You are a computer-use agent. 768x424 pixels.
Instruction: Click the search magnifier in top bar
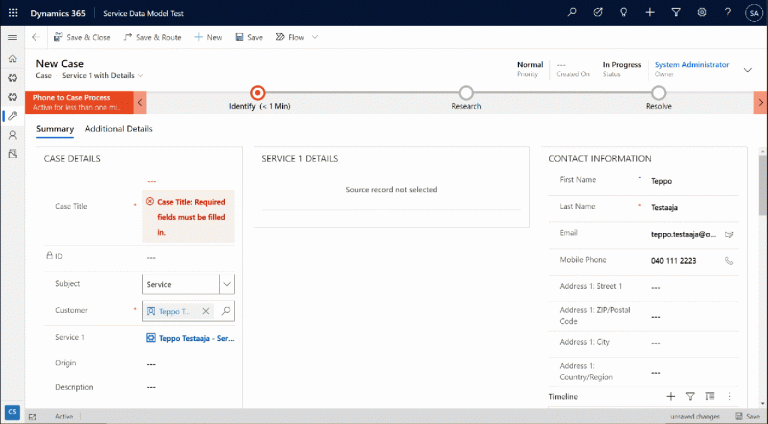pyautogui.click(x=572, y=13)
